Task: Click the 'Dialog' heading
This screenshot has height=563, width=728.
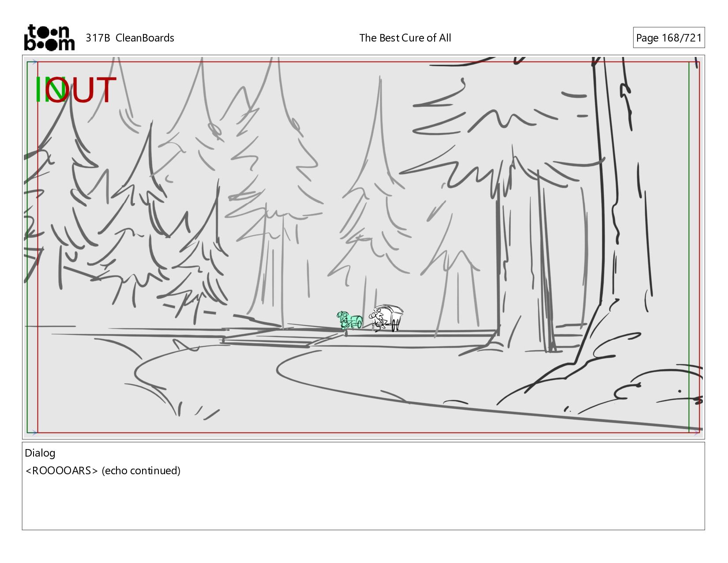Action: [x=40, y=453]
